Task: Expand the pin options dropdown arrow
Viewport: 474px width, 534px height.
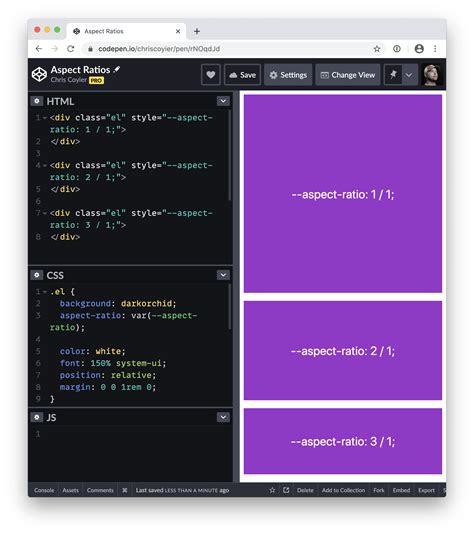Action: (x=409, y=75)
